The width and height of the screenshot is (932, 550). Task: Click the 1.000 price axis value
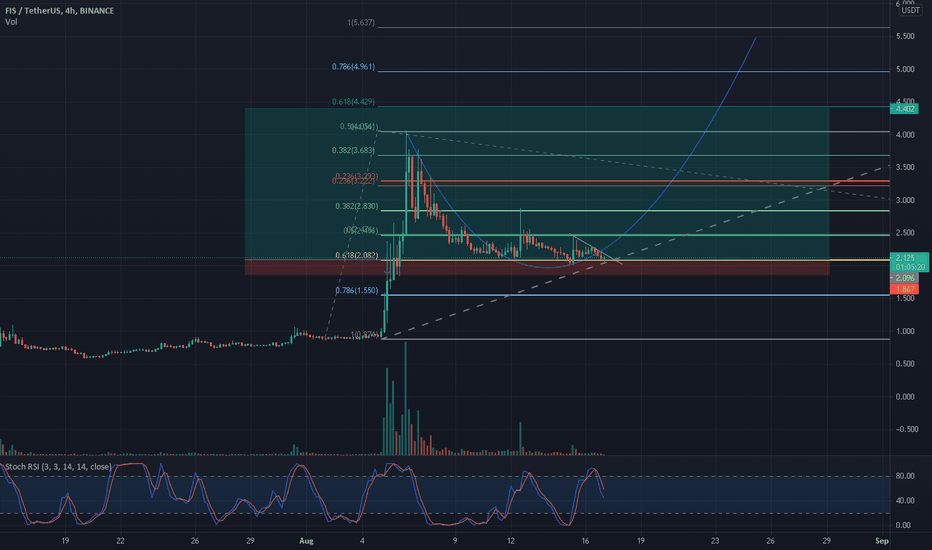point(905,331)
